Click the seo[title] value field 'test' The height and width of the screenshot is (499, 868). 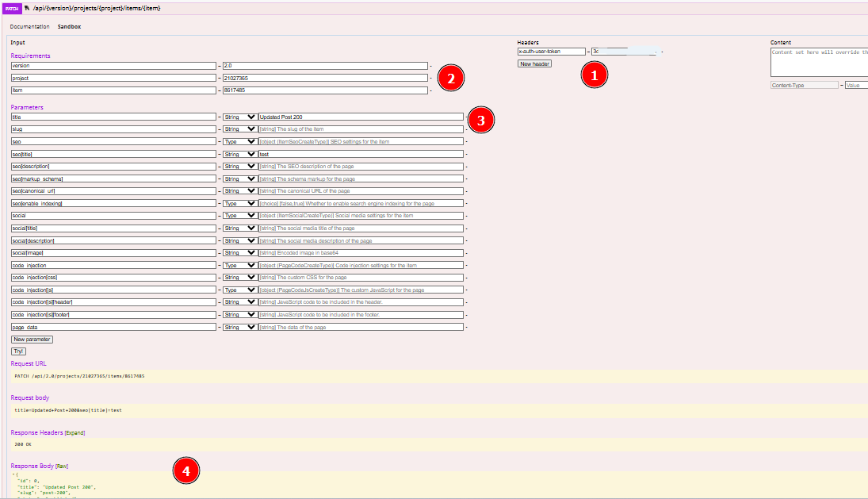361,154
